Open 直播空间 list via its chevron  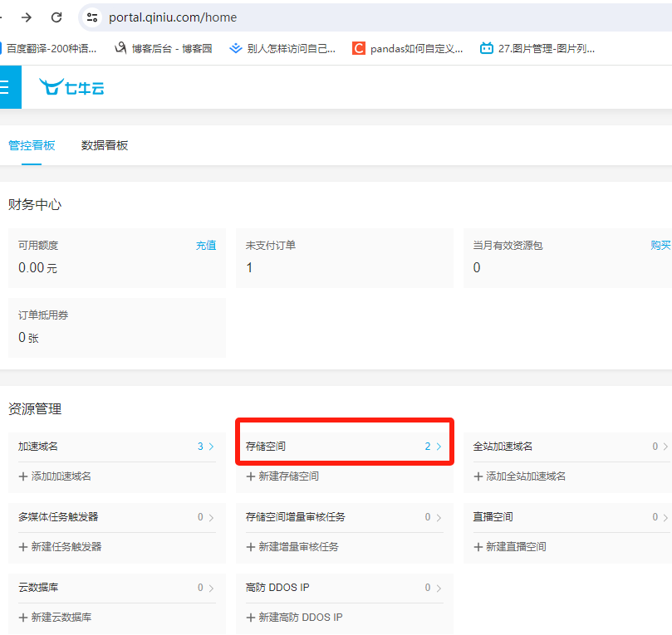[x=665, y=517]
